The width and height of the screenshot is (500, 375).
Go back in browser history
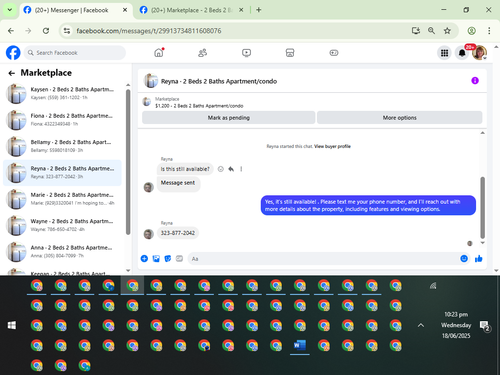(11, 31)
